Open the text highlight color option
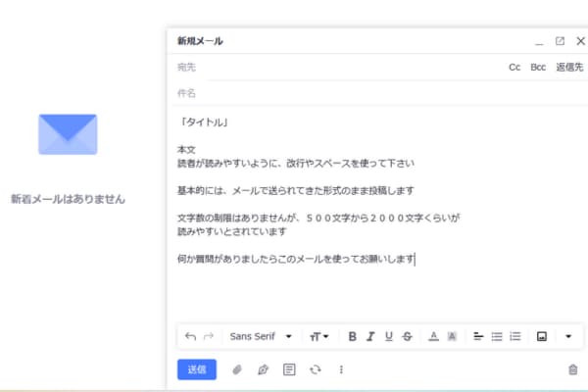Viewport: 588px width, 392px height. click(x=452, y=336)
